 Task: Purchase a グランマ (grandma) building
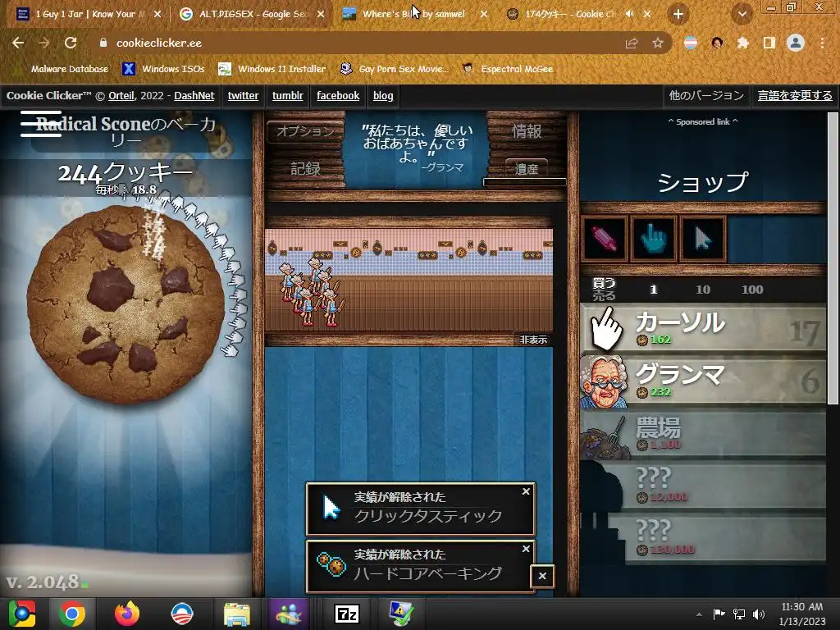(703, 381)
